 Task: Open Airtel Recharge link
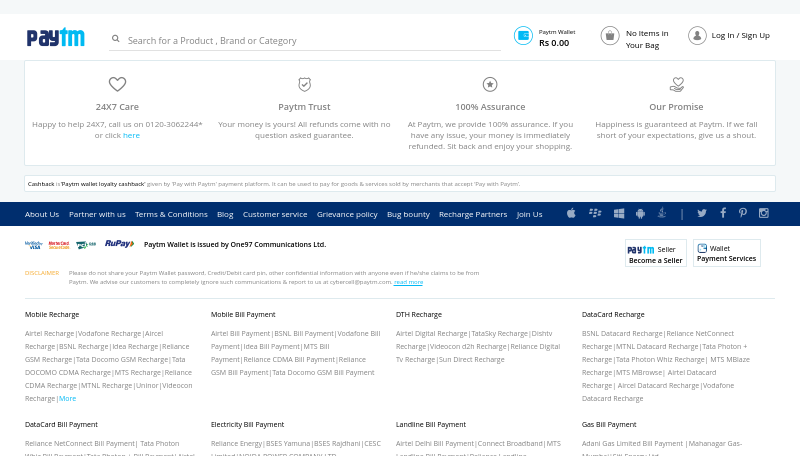pyautogui.click(x=49, y=334)
